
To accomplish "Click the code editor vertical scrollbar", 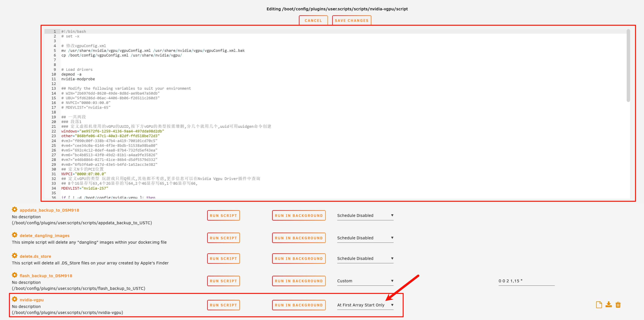I will (628, 66).
